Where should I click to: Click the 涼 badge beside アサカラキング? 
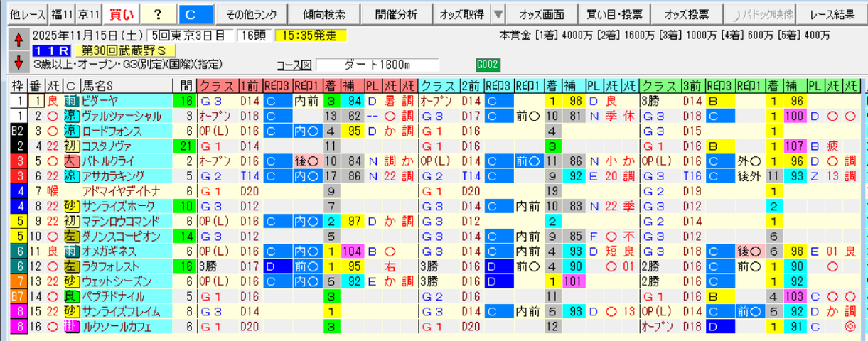click(71, 175)
